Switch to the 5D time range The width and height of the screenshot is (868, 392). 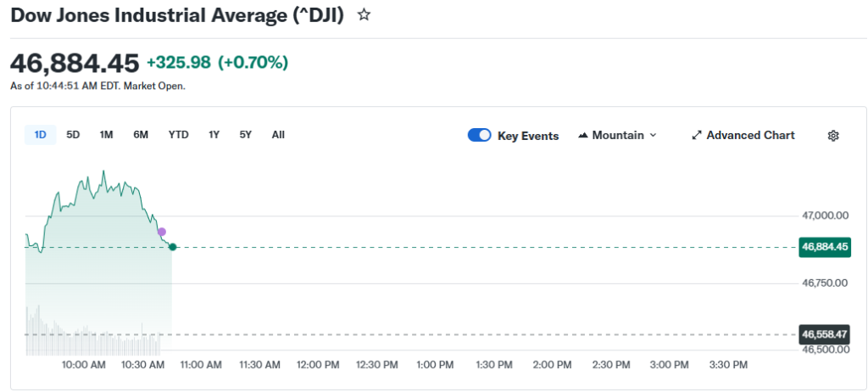(73, 135)
